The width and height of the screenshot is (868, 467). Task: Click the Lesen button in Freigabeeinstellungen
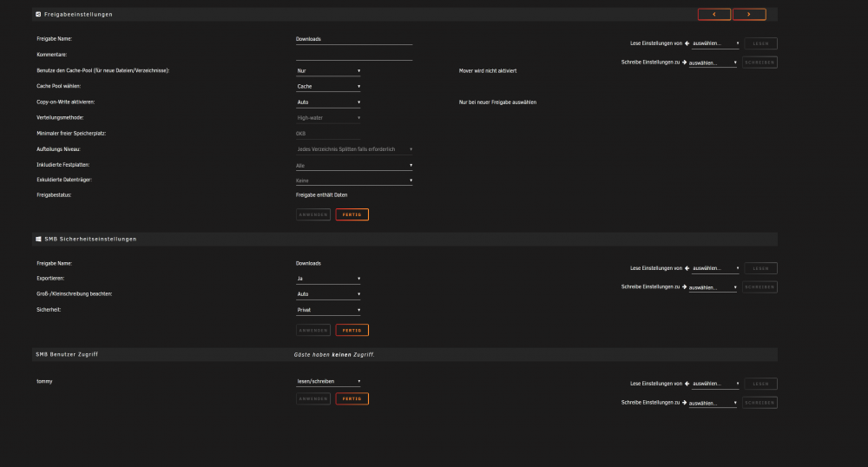(760, 43)
